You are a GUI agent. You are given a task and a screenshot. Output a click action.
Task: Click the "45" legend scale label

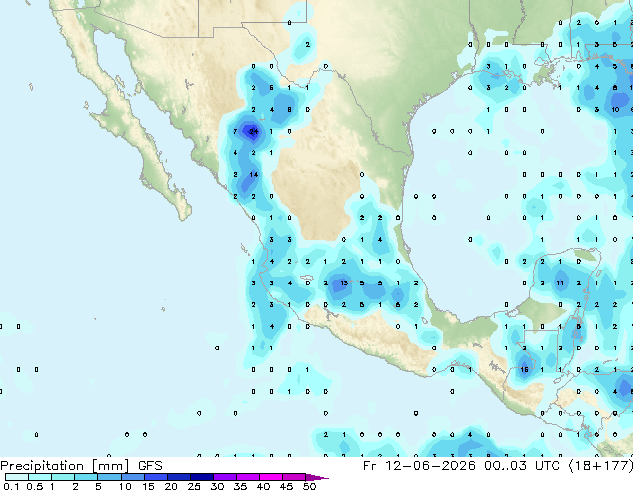(x=286, y=486)
